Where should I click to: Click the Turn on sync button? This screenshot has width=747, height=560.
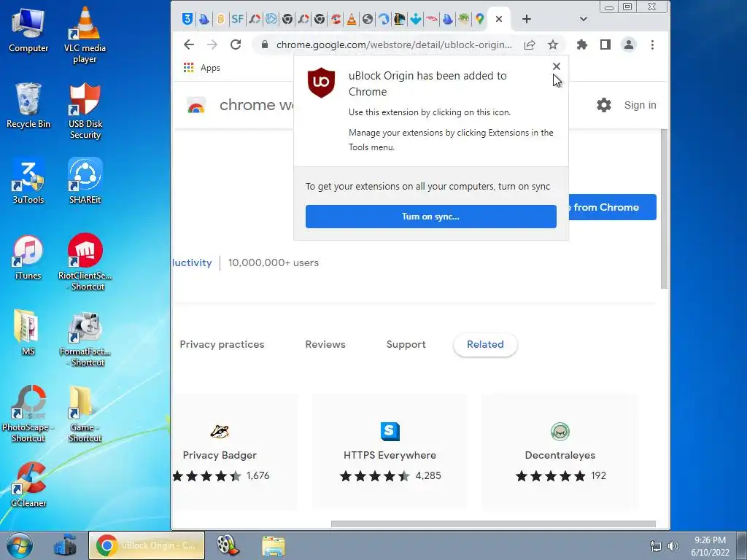click(430, 217)
